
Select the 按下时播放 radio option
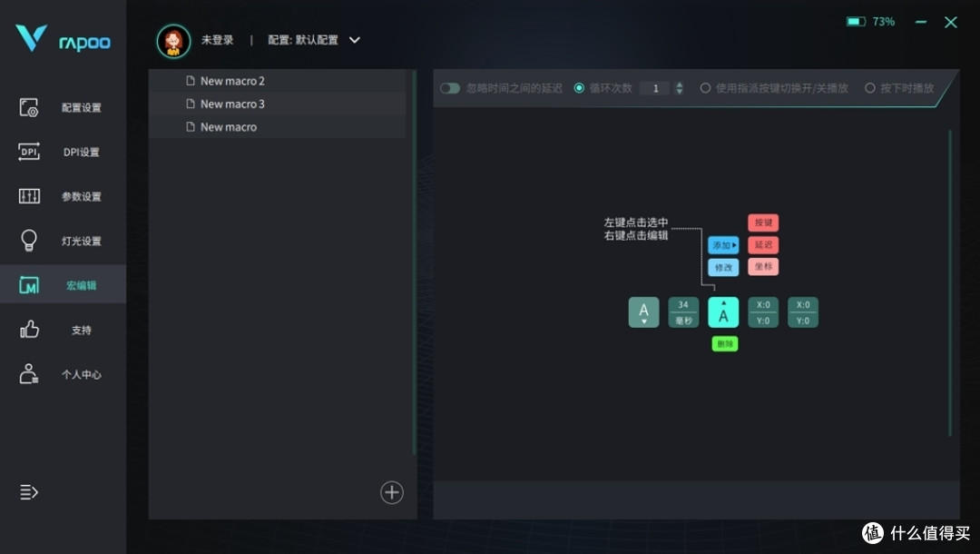coord(870,88)
